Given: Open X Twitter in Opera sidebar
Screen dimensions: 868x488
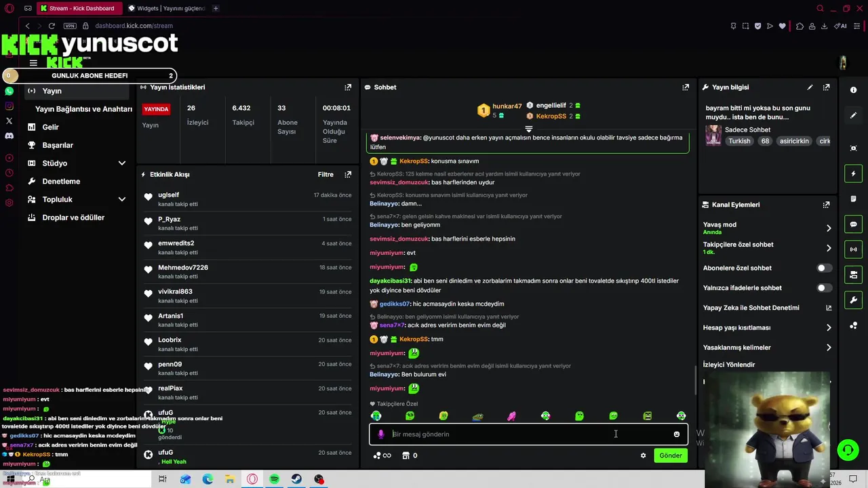Looking at the screenshot, I should tap(9, 121).
